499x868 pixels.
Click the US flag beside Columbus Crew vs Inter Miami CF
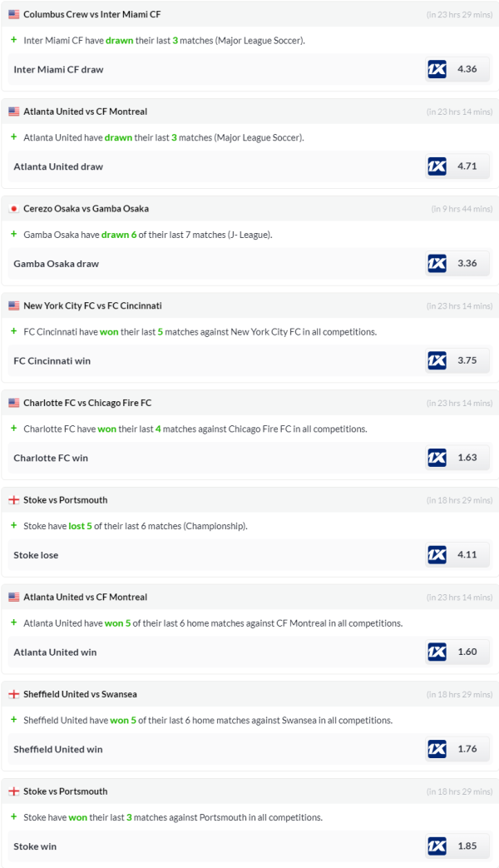click(x=14, y=14)
